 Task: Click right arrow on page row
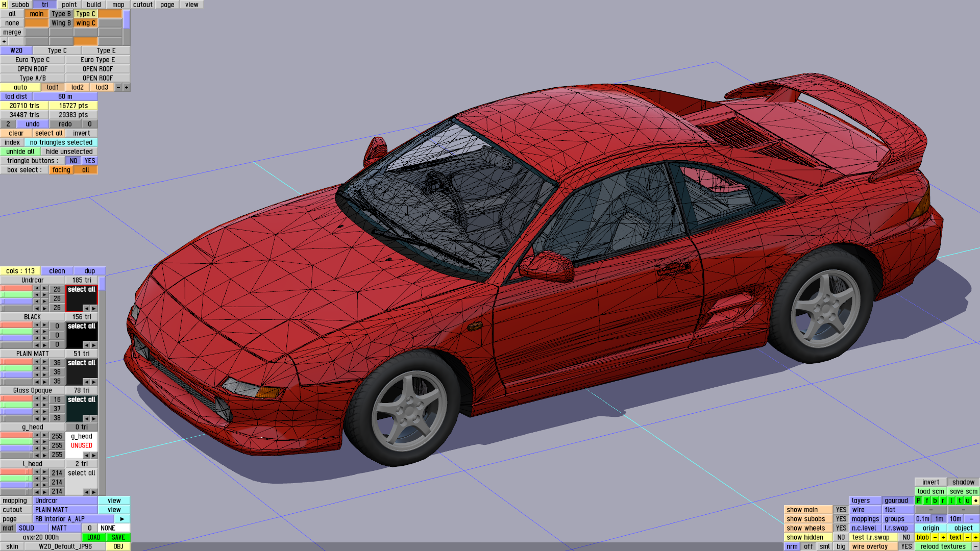coord(122,519)
